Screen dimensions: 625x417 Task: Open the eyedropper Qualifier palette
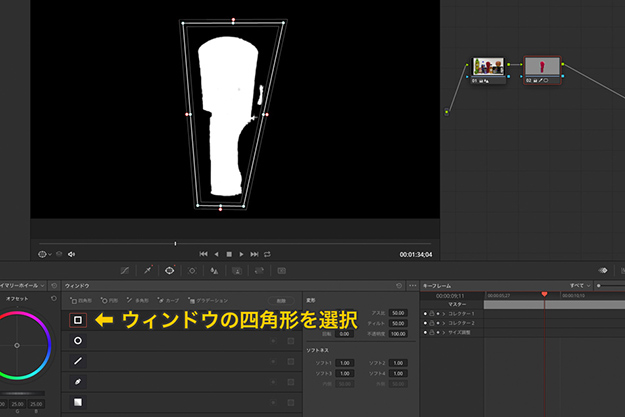pyautogui.click(x=147, y=270)
